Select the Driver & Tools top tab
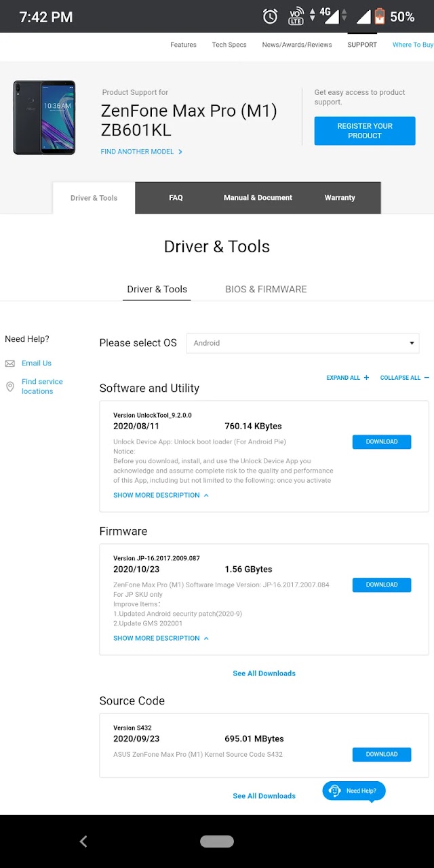This screenshot has height=868, width=434. (x=94, y=198)
